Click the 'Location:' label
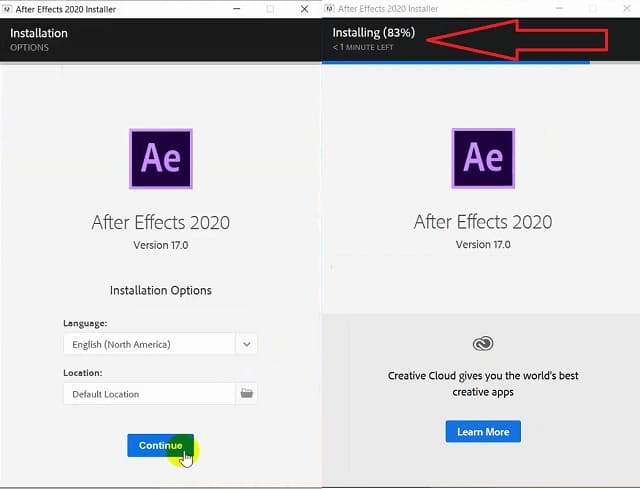 83,373
